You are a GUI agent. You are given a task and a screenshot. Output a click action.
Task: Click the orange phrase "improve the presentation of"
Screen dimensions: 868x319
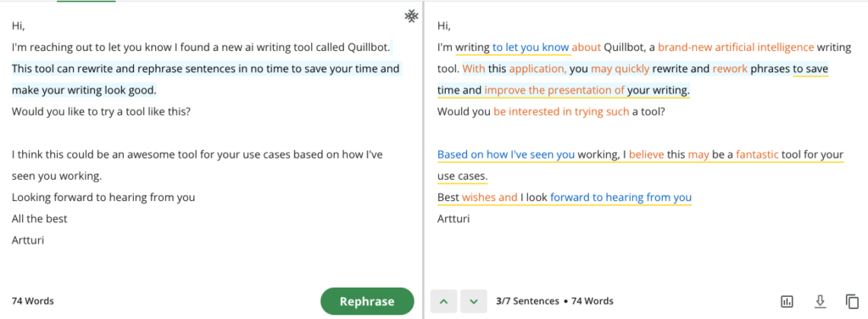pyautogui.click(x=554, y=90)
